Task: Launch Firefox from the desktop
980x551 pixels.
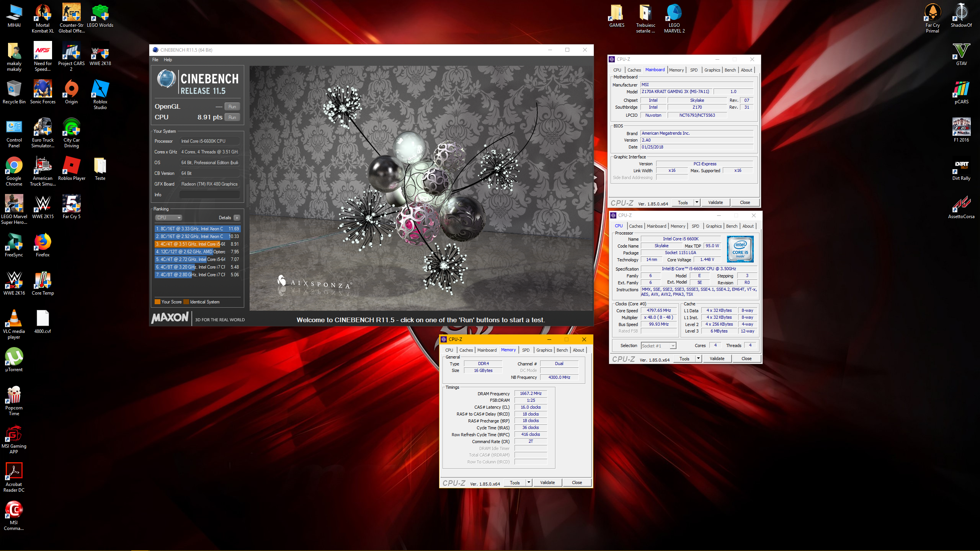Action: [42, 245]
